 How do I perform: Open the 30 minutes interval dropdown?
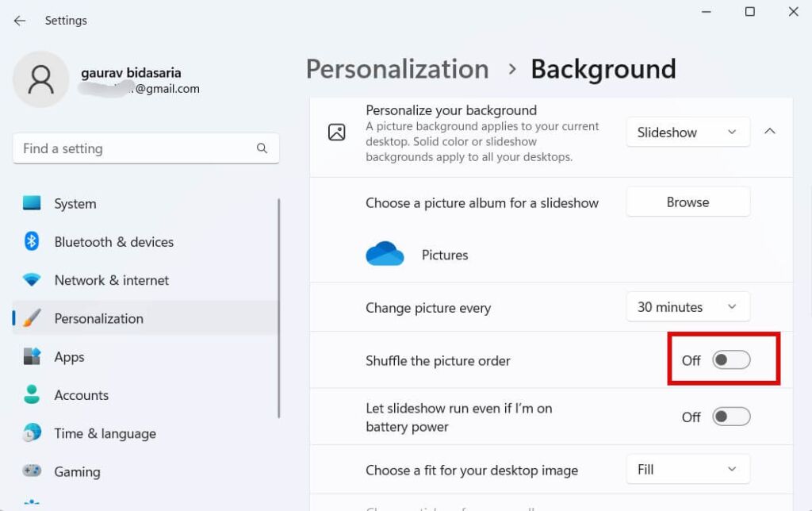click(x=688, y=307)
